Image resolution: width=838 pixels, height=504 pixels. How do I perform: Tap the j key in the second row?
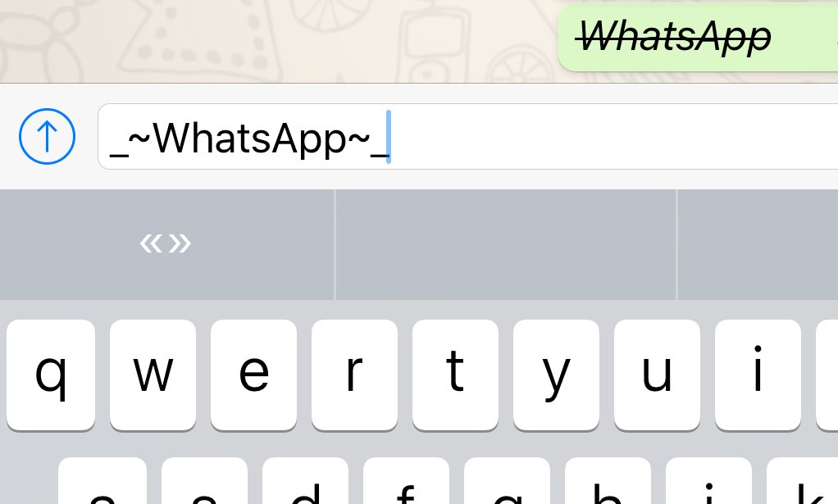(x=708, y=480)
